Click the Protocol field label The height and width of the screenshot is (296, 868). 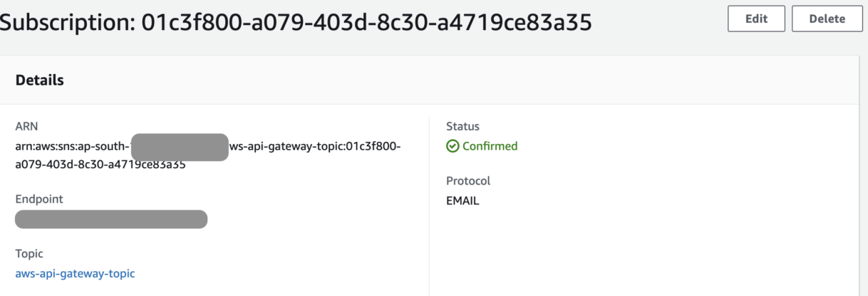[x=468, y=181]
